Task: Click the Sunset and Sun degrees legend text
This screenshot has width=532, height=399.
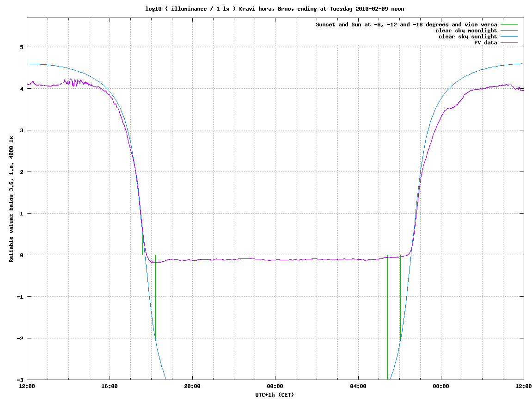Action: pos(406,25)
